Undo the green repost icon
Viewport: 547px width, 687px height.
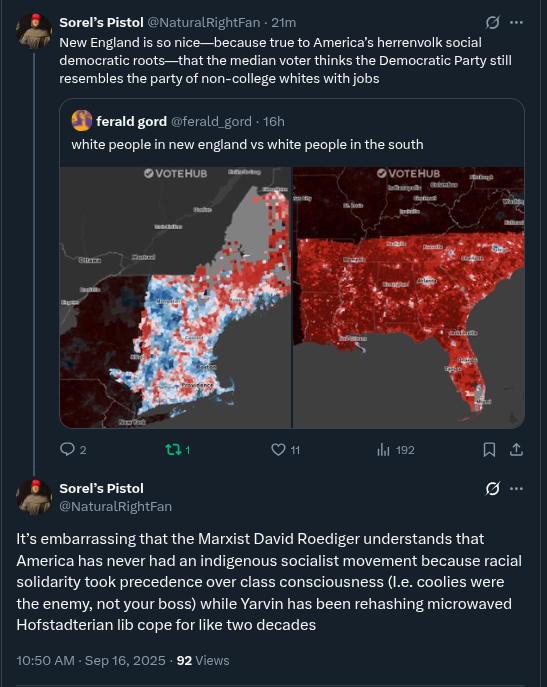[x=173, y=450]
